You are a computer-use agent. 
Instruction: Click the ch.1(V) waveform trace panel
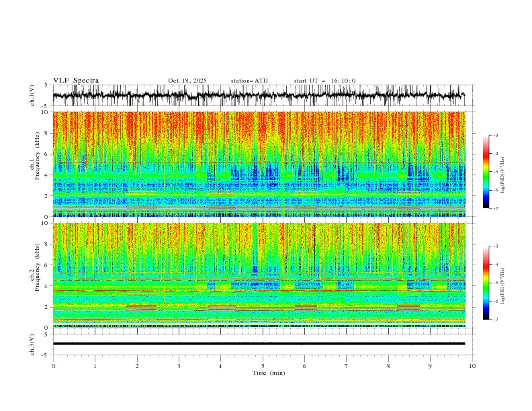[263, 95]
